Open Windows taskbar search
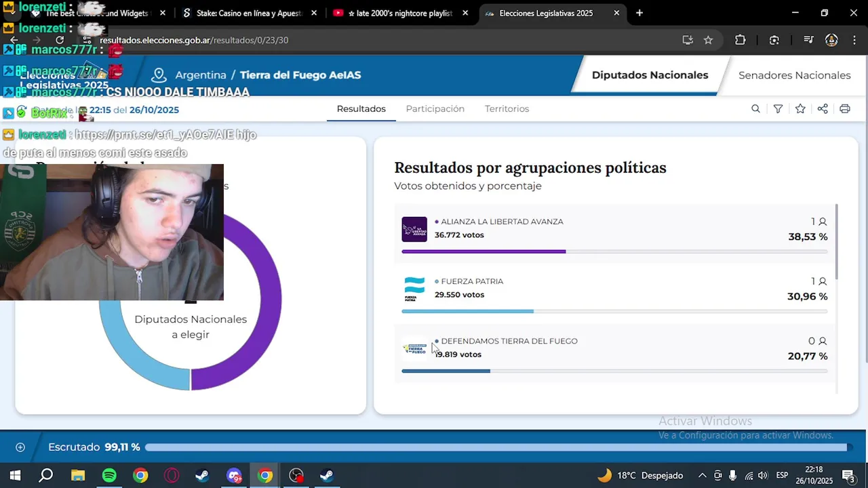The height and width of the screenshot is (488, 868). point(45,475)
